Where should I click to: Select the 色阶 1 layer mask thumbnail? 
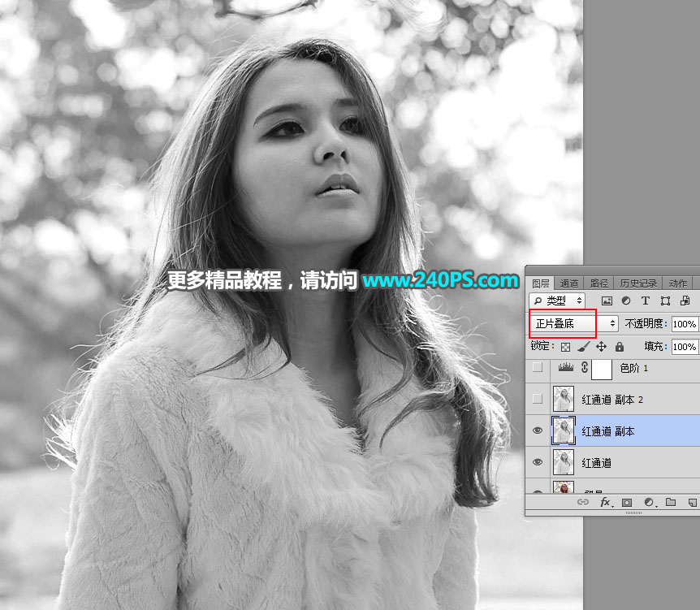[x=602, y=369]
